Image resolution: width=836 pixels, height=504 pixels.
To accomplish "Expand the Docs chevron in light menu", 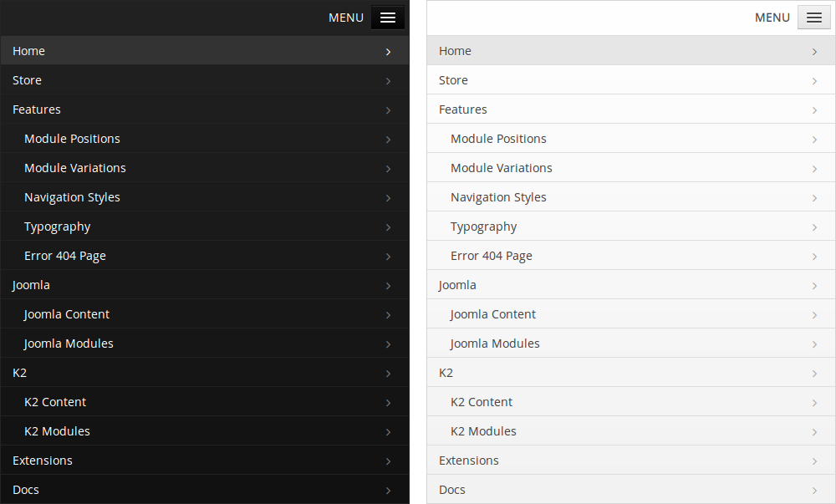I will pos(814,490).
